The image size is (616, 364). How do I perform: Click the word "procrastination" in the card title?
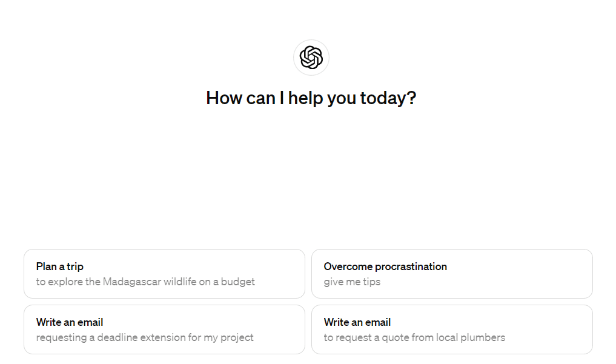411,266
